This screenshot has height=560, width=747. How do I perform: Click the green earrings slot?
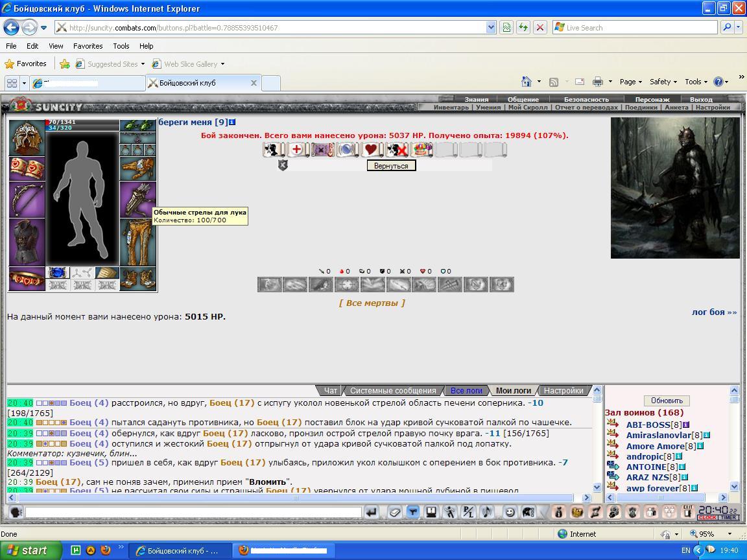click(137, 126)
